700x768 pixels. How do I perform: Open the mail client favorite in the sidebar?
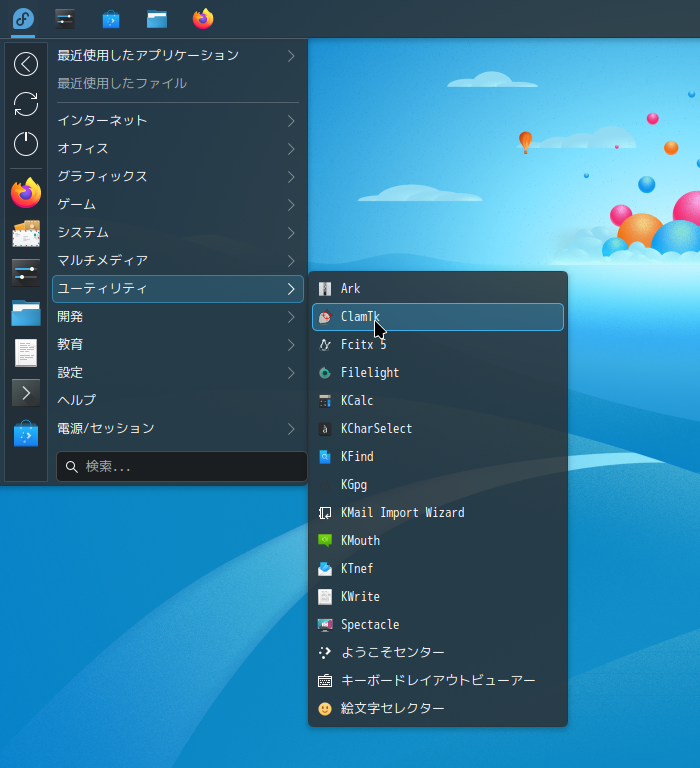click(26, 234)
